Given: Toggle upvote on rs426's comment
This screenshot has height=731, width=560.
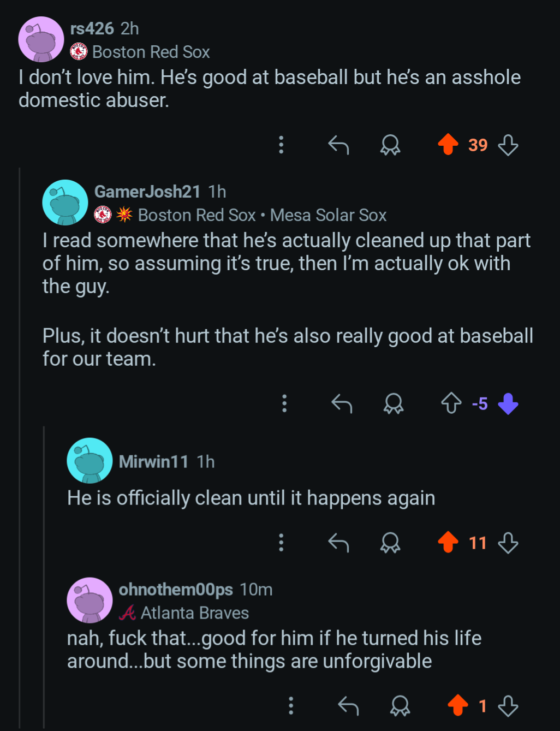Looking at the screenshot, I should pyautogui.click(x=448, y=145).
